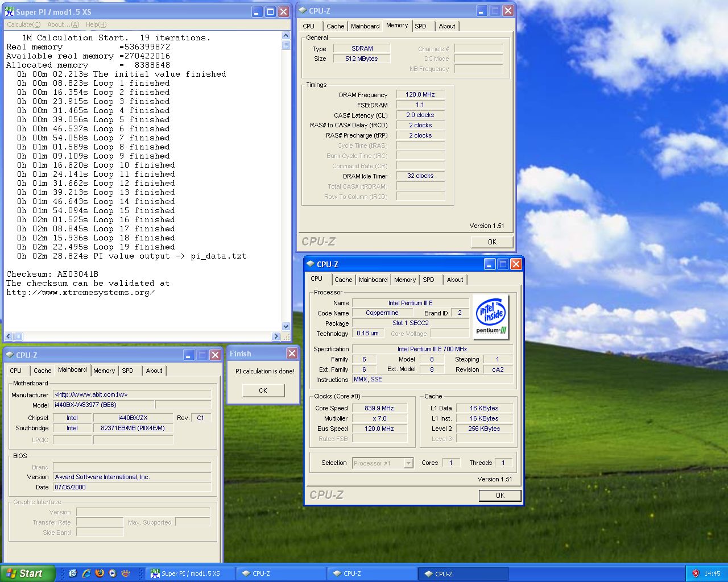This screenshot has width=728, height=582.
Task: Click the Super PI horizontal scrollbar right arrow
Action: click(x=276, y=336)
